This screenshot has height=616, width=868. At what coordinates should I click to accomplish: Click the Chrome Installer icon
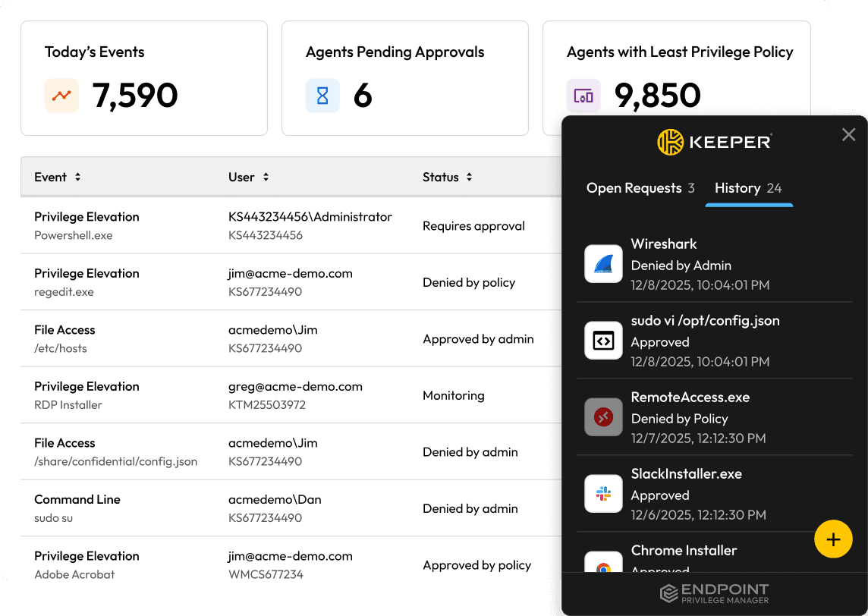pyautogui.click(x=603, y=562)
